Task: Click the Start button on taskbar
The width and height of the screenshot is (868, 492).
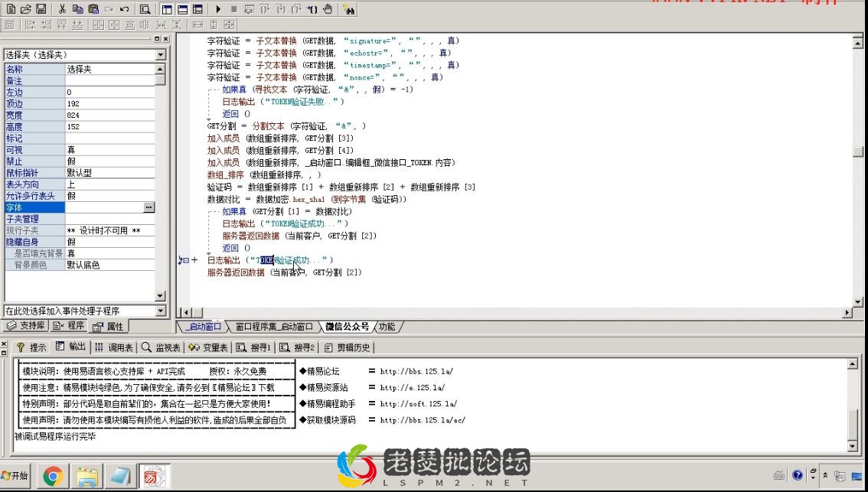Action: pos(15,476)
